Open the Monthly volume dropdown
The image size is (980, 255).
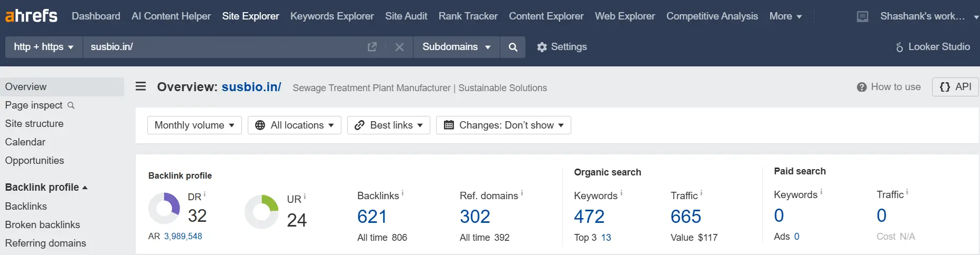point(194,125)
